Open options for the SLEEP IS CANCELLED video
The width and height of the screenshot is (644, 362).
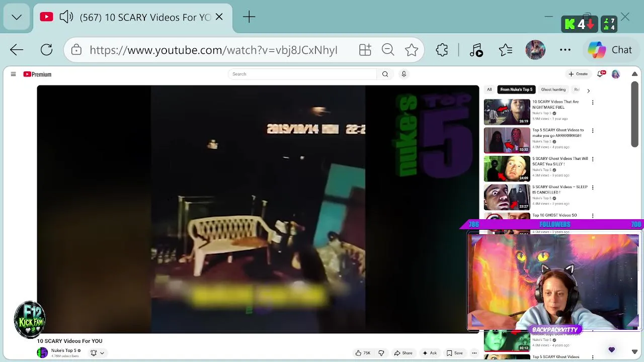click(x=593, y=188)
